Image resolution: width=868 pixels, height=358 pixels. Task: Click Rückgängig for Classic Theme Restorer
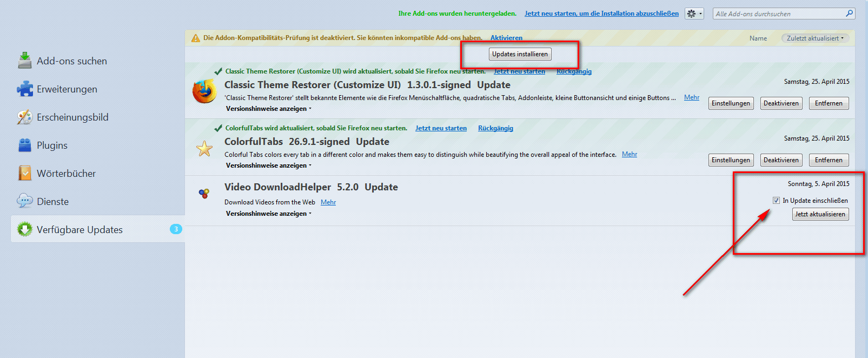tap(574, 71)
